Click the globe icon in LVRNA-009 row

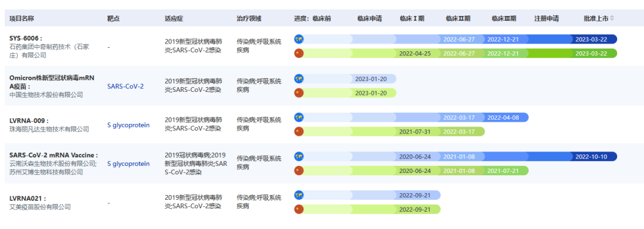[299, 117]
